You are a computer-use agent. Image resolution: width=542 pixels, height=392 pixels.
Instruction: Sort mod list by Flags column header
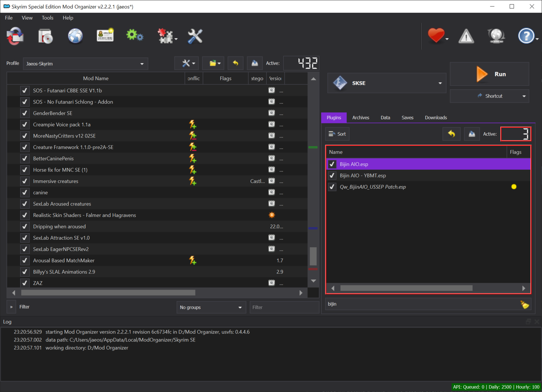pyautogui.click(x=226, y=78)
